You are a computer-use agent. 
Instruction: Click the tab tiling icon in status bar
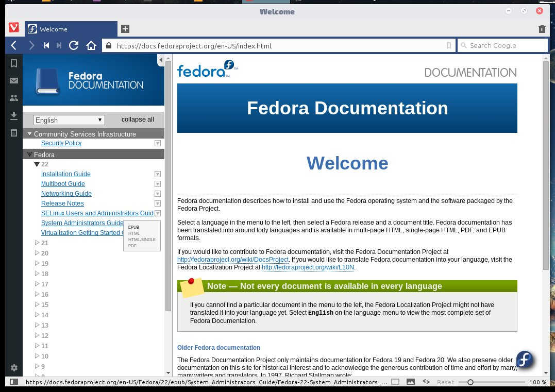pos(395,382)
